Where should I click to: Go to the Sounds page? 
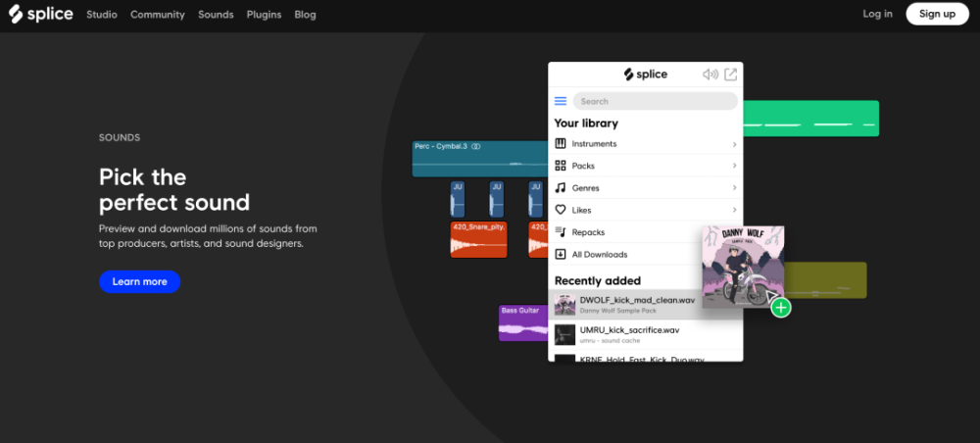tap(216, 15)
